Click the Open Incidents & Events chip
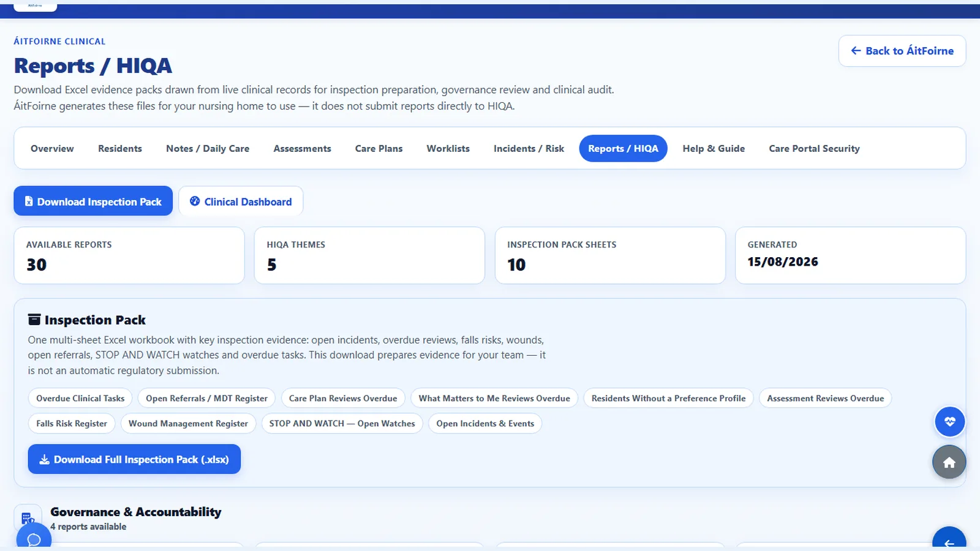 (x=485, y=424)
